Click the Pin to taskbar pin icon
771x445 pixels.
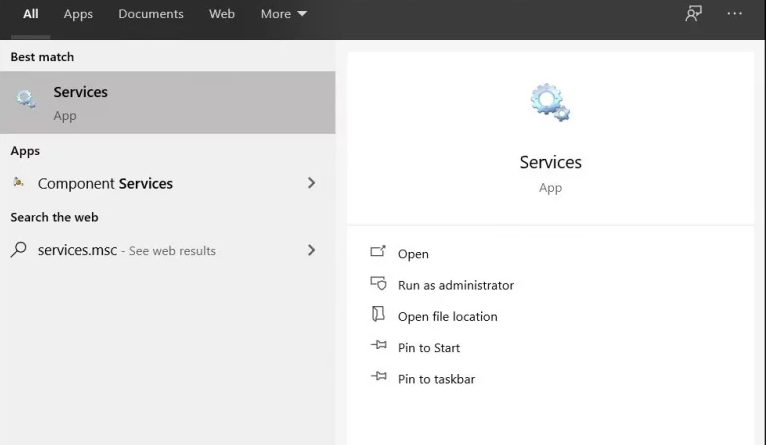tap(378, 378)
